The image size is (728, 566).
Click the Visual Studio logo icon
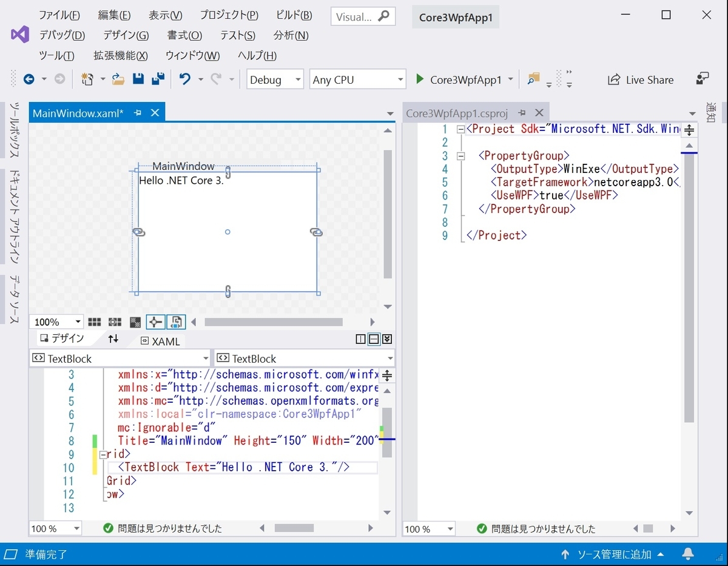point(20,35)
